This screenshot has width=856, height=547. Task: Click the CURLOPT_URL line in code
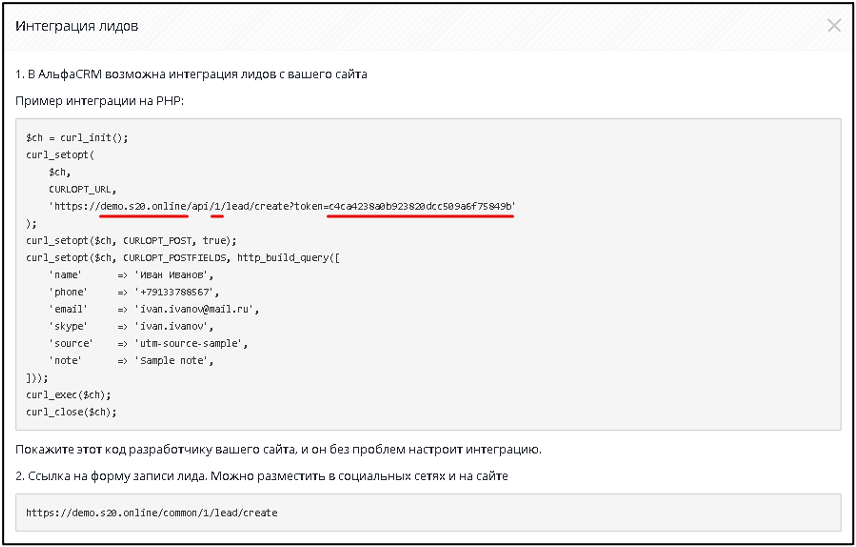[82, 189]
